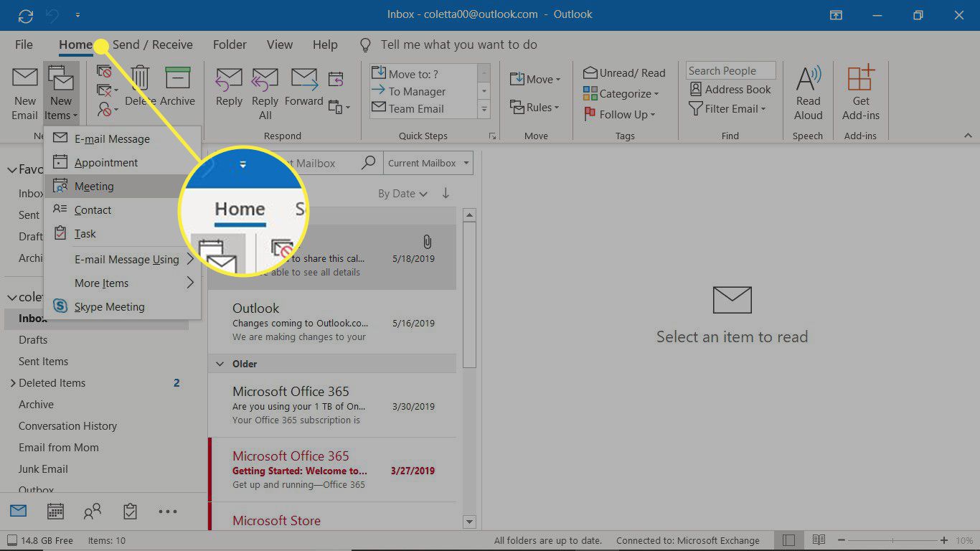Open the People view icon

(x=93, y=511)
